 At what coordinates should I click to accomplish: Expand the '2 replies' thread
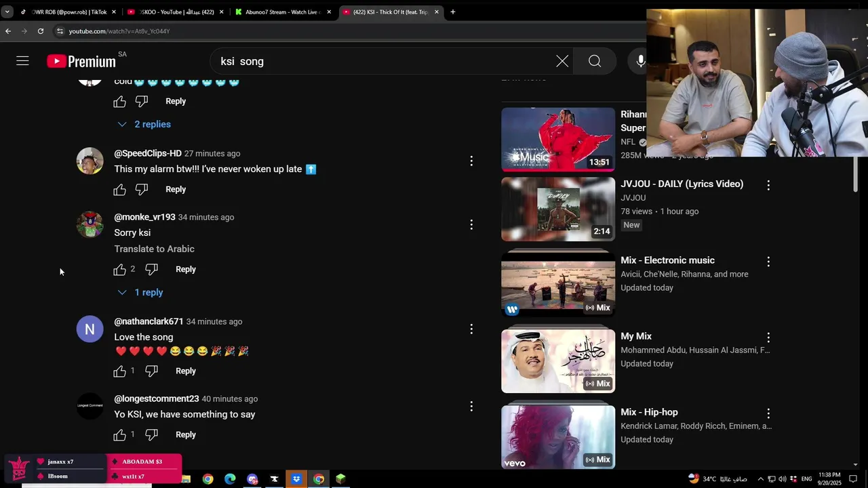tap(144, 125)
